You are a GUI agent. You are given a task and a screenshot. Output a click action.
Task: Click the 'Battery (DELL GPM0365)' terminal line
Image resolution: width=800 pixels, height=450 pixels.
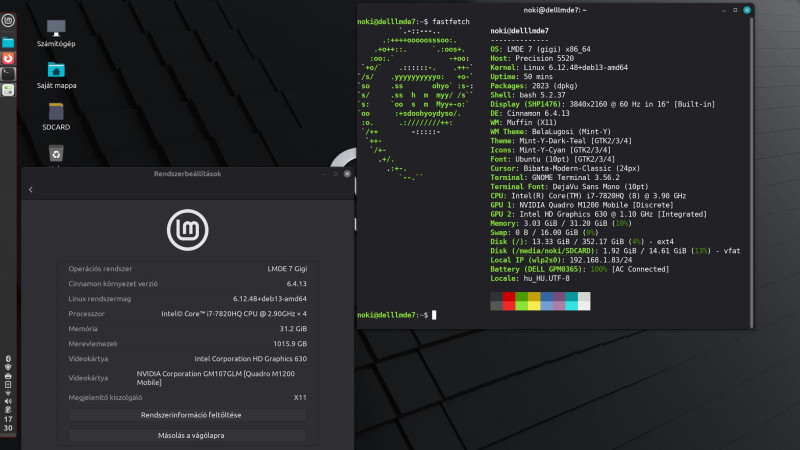coord(580,269)
